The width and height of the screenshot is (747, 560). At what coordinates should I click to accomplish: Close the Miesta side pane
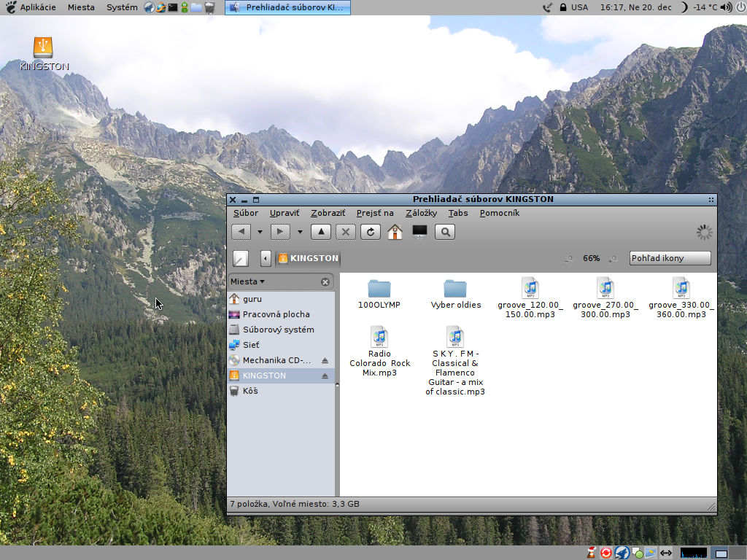325,281
